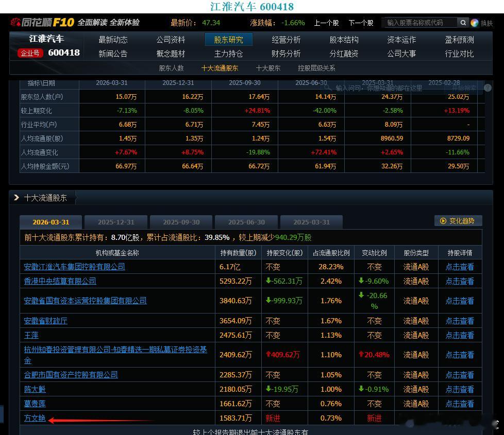This screenshot has width=504, height=435.
Task: Open shareholder 王萍 link
Action: point(31,336)
